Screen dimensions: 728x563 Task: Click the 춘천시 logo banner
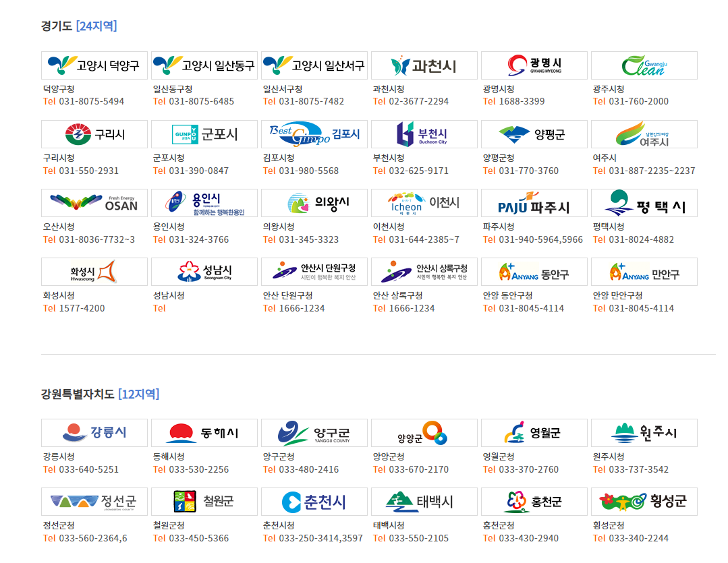tap(314, 502)
